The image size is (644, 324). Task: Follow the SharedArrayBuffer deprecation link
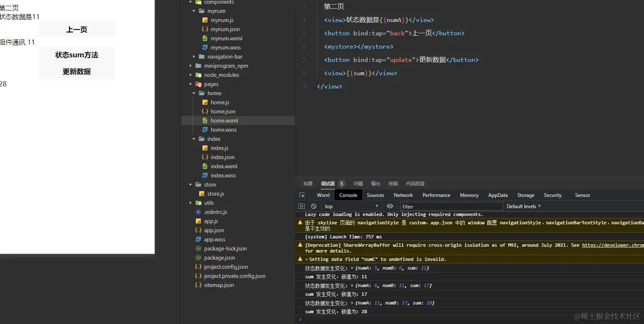click(612, 245)
